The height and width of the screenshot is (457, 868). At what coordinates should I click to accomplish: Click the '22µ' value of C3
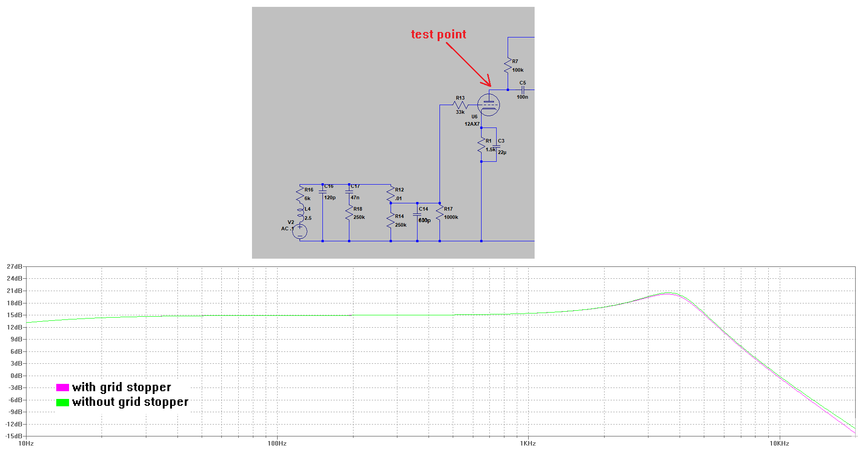[x=502, y=152]
